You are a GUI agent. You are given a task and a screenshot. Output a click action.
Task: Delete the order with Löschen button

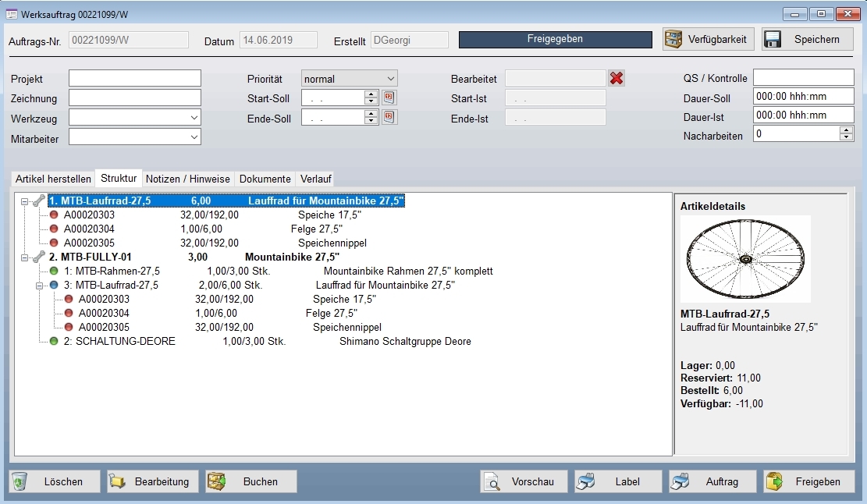pyautogui.click(x=54, y=481)
